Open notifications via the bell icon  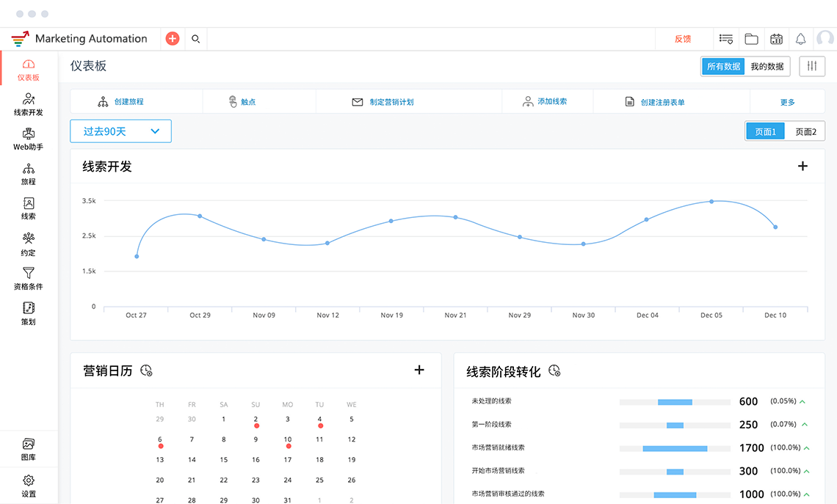pos(800,39)
